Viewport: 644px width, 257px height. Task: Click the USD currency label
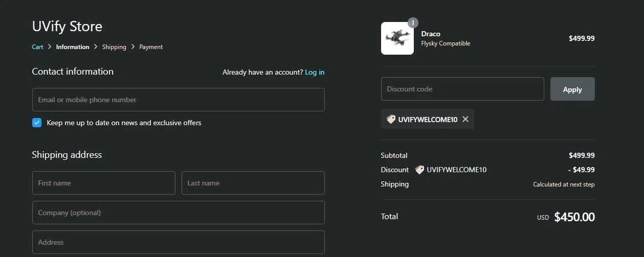543,218
